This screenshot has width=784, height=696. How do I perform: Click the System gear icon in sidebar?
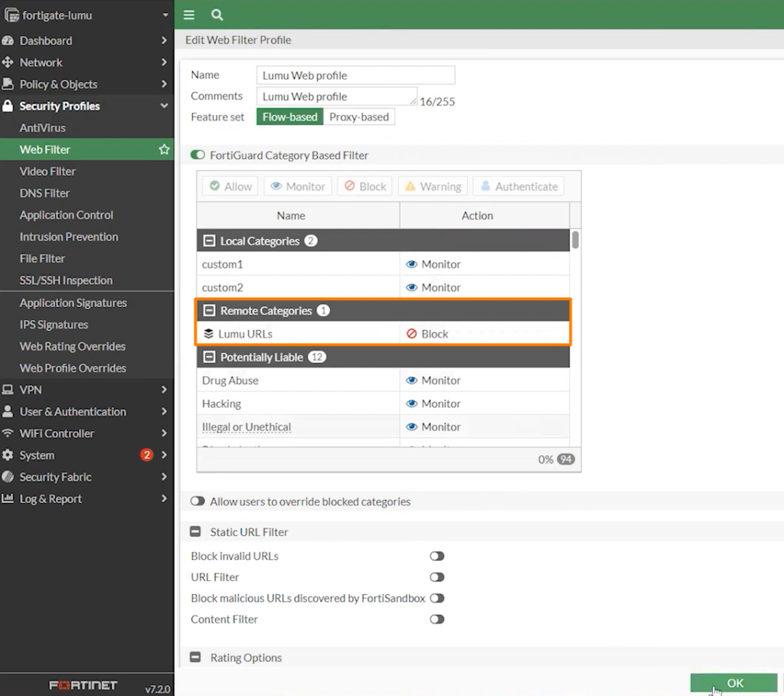(x=8, y=455)
